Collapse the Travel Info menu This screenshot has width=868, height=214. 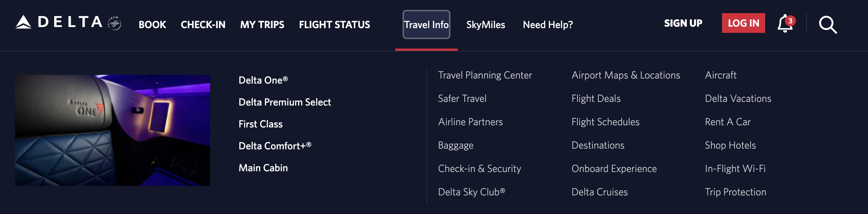pyautogui.click(x=426, y=24)
